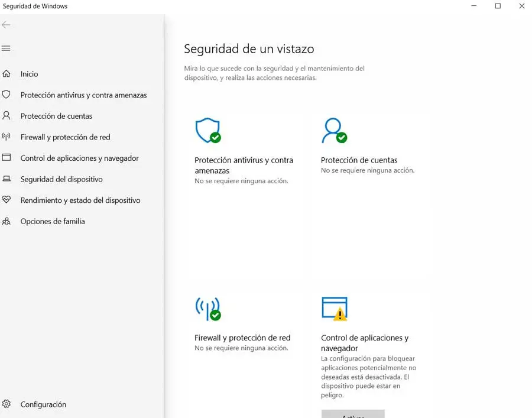This screenshot has height=418, width=532.
Task: Click the laptop icon for Seguridad del dispositivo
Action: [6, 179]
